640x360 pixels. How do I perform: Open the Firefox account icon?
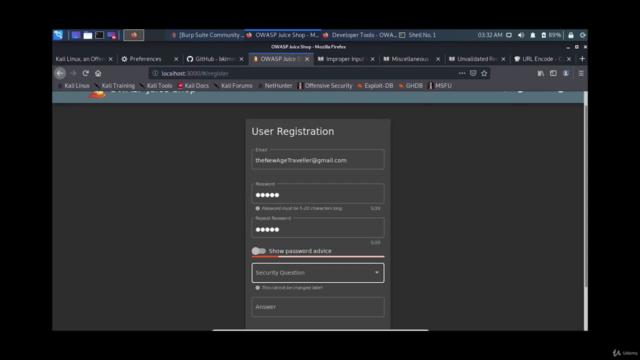566,73
